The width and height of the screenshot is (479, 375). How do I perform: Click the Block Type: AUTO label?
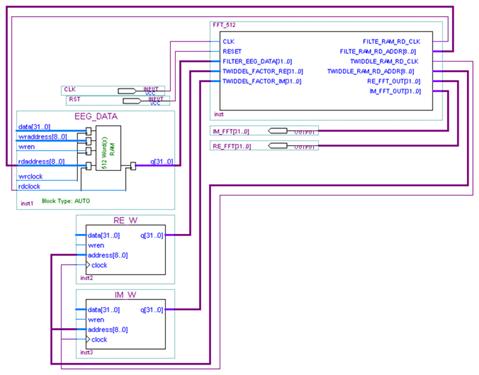(x=66, y=201)
